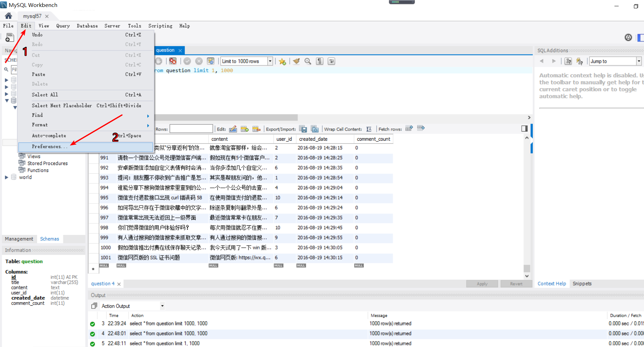Click the home screen icon
This screenshot has height=347, width=644.
coord(8,16)
